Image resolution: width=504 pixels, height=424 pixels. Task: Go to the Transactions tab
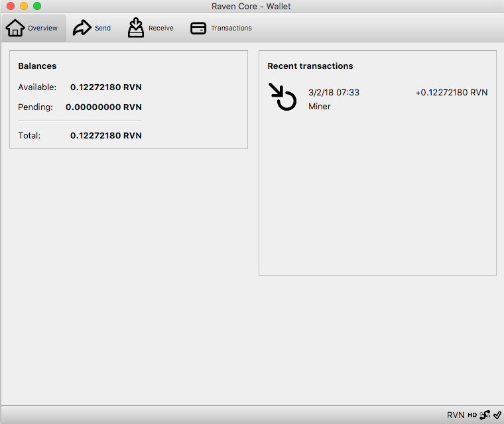click(x=221, y=28)
